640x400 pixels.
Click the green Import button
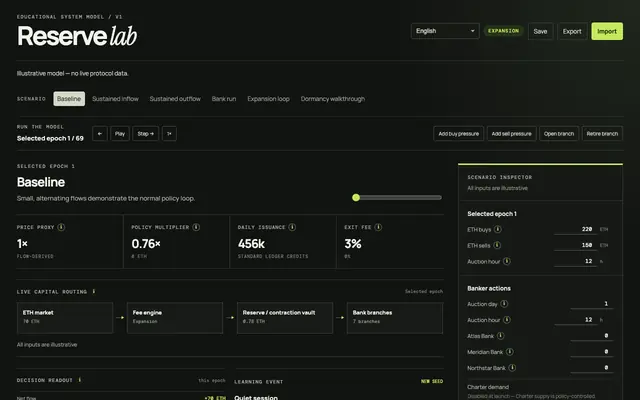[x=607, y=31]
